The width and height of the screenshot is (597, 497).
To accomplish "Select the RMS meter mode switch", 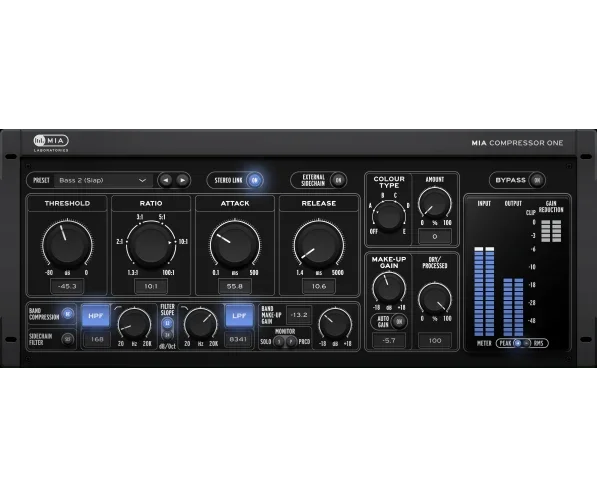I will click(x=526, y=343).
